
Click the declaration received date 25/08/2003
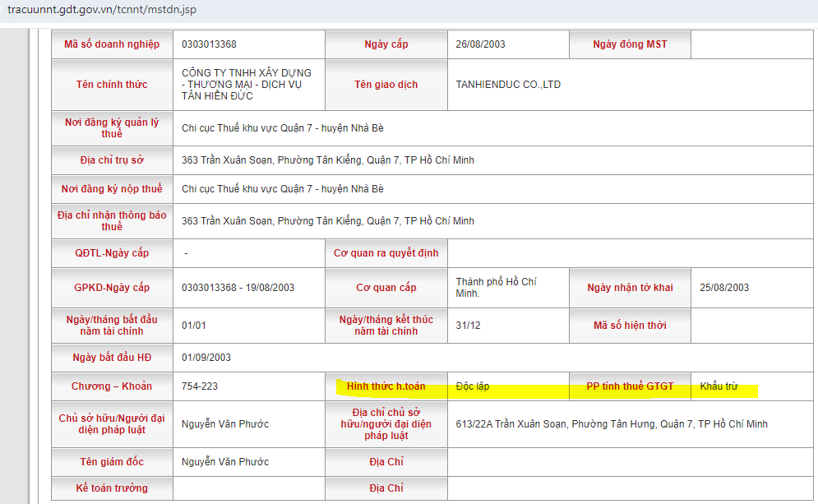pos(724,288)
